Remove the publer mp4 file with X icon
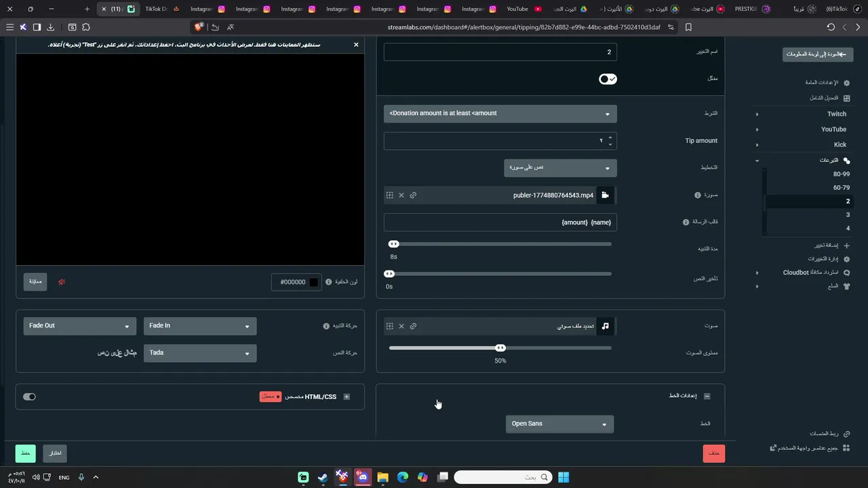This screenshot has height=488, width=868. [401, 195]
